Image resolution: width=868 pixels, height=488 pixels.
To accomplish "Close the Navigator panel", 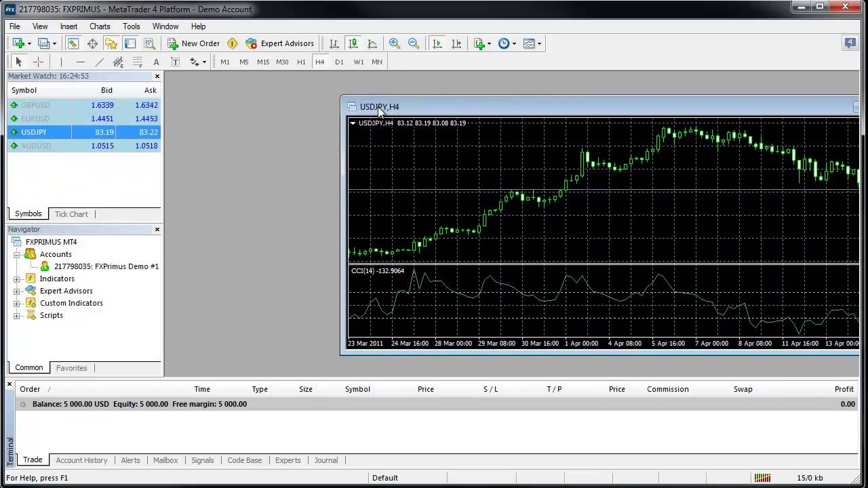I will coord(157,230).
